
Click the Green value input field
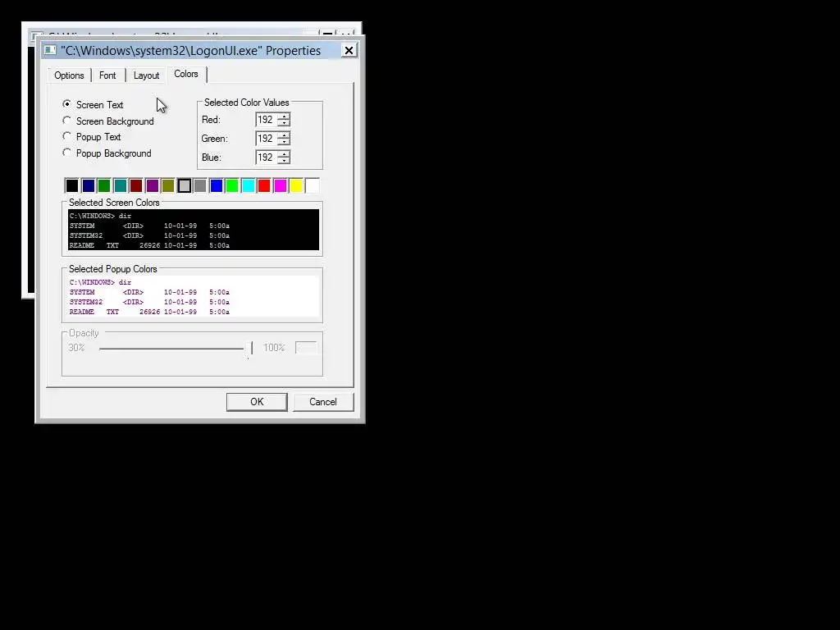point(267,138)
